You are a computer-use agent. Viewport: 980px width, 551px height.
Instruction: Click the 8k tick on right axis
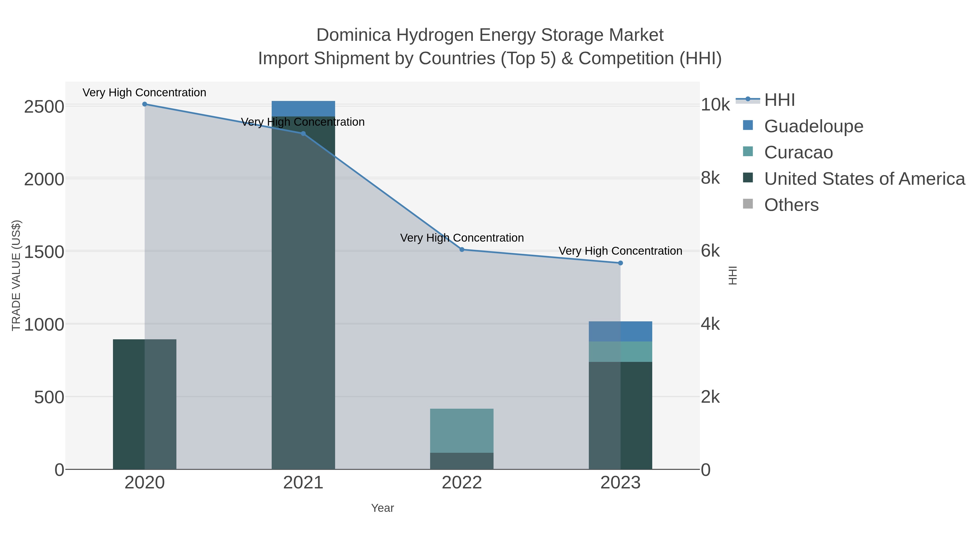click(x=710, y=178)
